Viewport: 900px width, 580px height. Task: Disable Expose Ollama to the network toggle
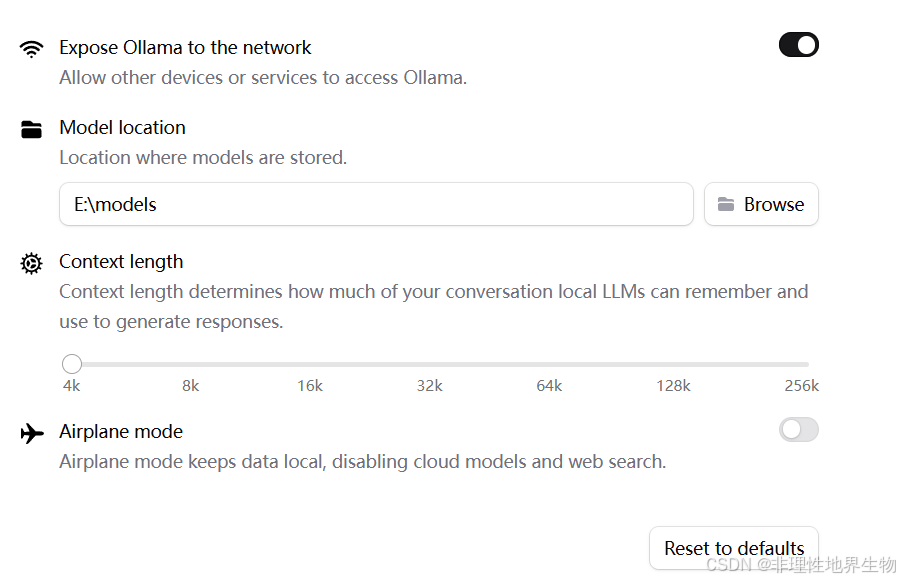(798, 45)
